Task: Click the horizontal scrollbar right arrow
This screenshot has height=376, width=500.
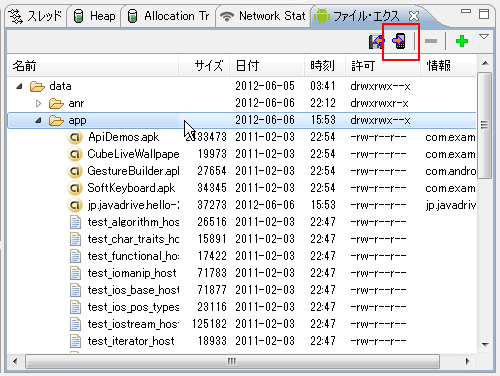Action: point(467,362)
